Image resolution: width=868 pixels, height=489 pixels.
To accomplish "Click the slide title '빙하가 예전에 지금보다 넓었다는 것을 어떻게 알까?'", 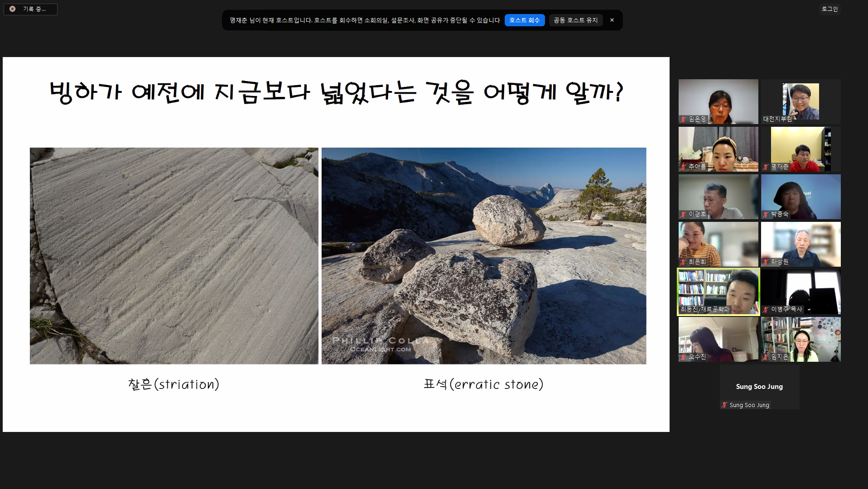I will pyautogui.click(x=336, y=92).
